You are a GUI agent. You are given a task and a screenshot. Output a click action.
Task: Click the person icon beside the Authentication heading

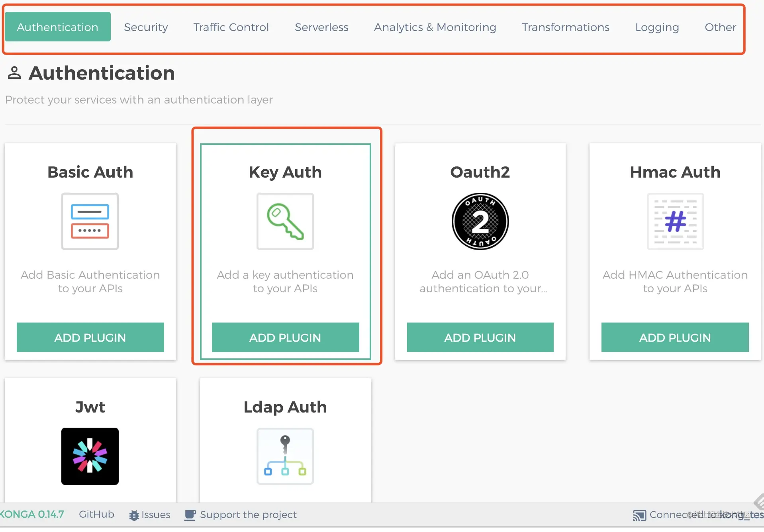coord(14,73)
